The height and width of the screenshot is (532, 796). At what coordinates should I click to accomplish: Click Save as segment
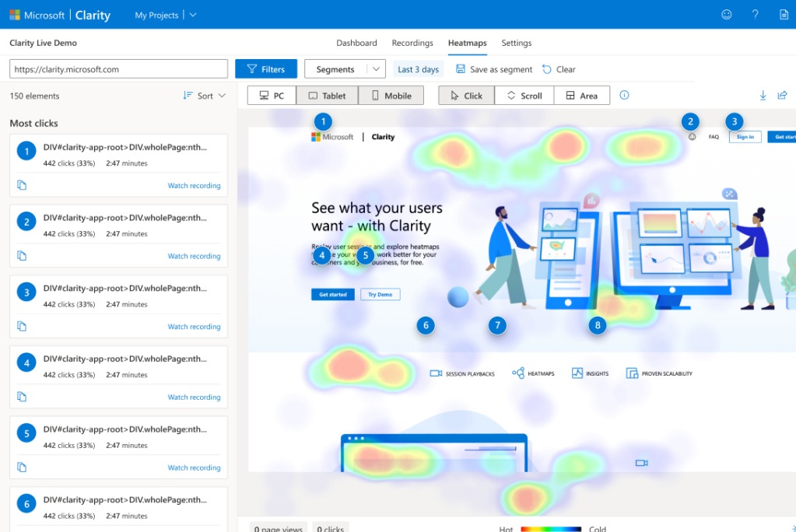point(494,69)
